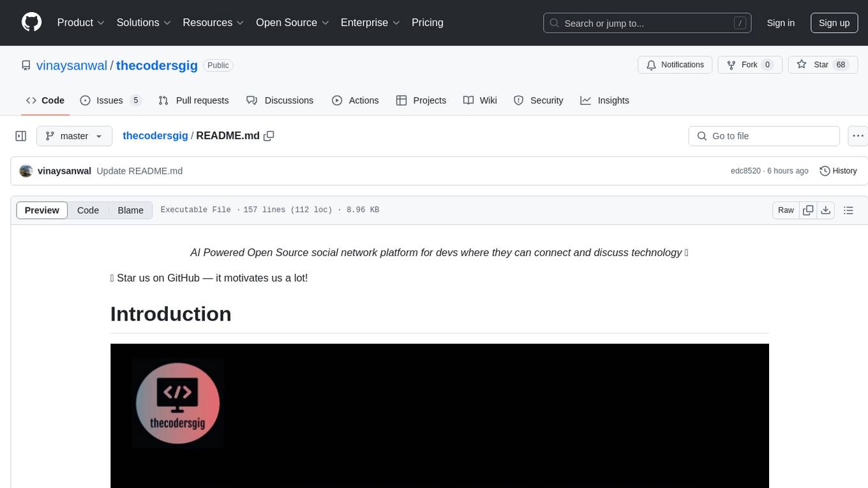This screenshot has width=868, height=488.
Task: View file History
Action: coord(838,171)
